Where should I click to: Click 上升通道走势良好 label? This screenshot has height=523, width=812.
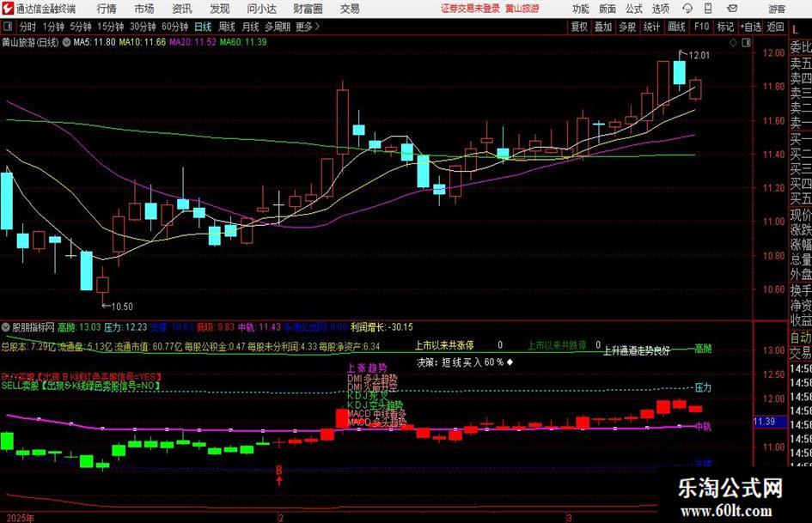637,351
